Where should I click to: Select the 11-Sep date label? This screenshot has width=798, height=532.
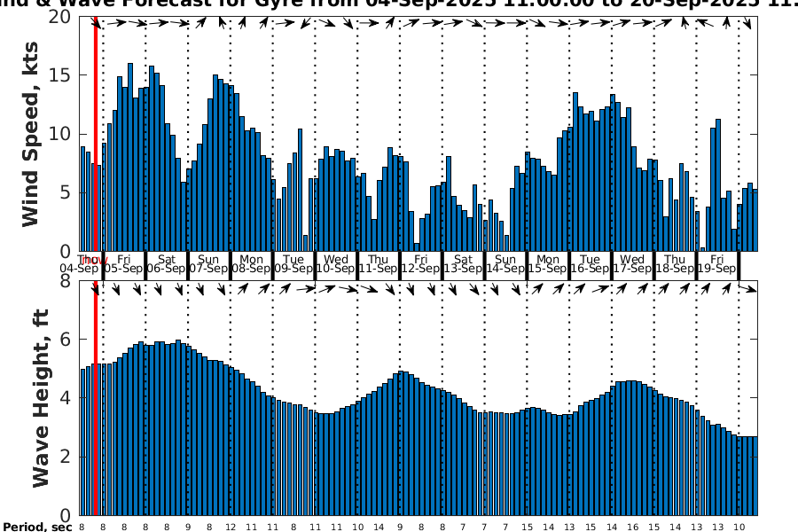click(378, 269)
